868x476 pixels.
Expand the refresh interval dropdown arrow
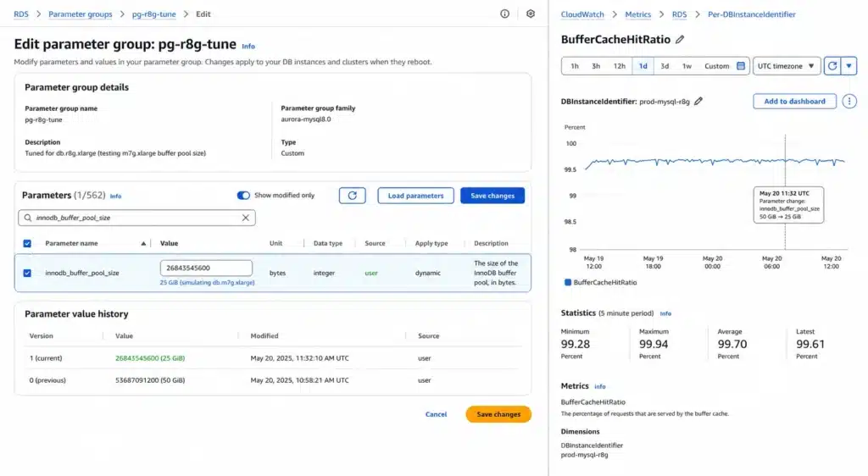(849, 66)
